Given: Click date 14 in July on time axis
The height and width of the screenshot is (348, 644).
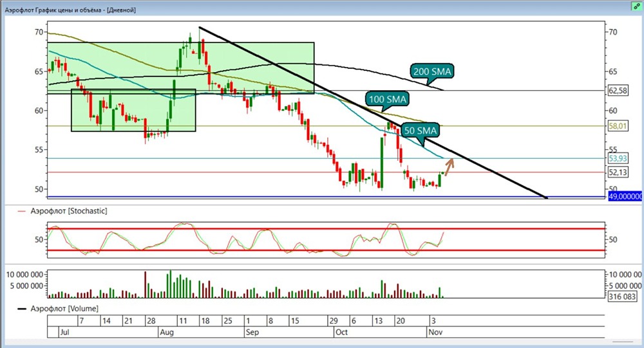Looking at the screenshot, I should 106,321.
